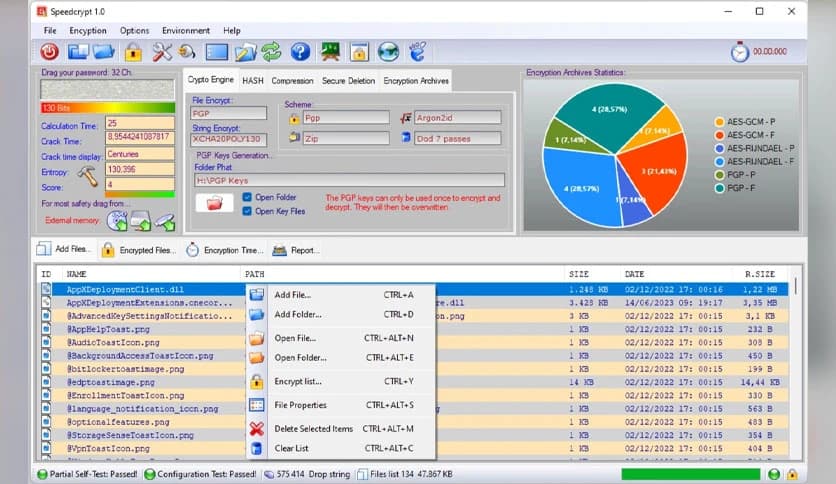
Task: Click the lock icon in the status bar corner
Action: coord(792,474)
